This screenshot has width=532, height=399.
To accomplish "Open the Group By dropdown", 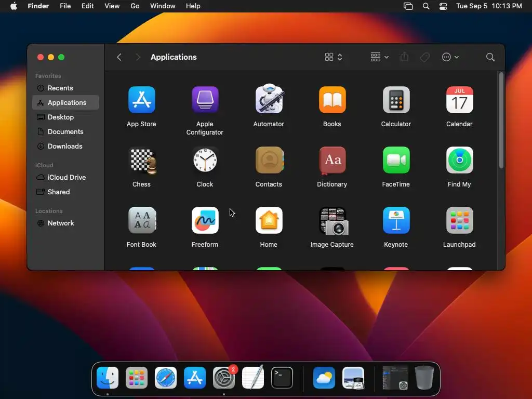I will (379, 57).
